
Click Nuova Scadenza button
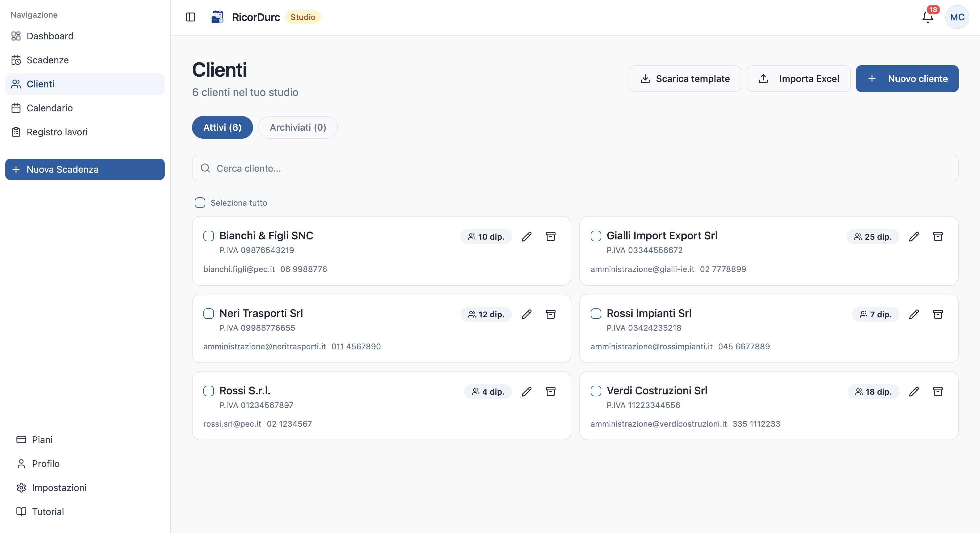85,169
